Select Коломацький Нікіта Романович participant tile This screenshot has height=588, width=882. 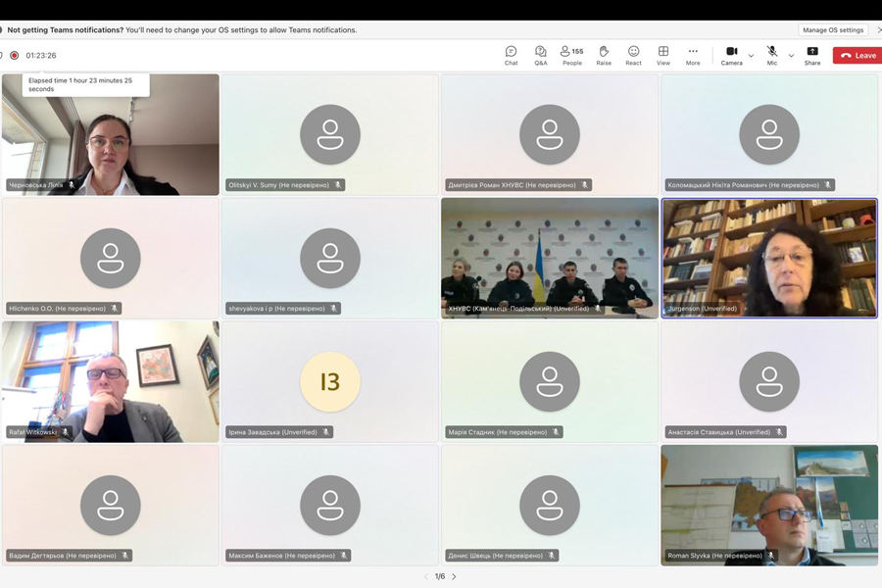coord(769,134)
